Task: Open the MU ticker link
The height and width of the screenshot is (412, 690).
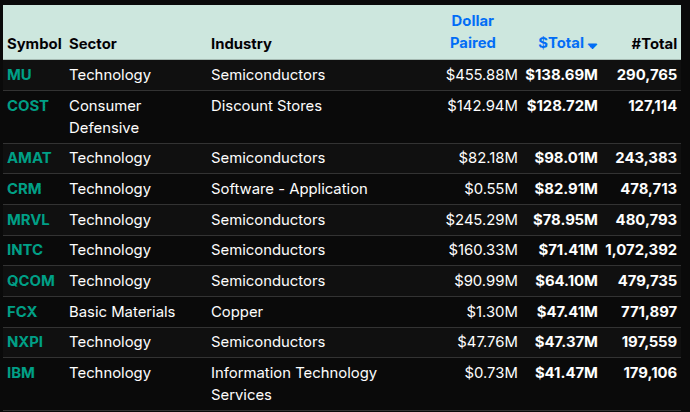Action: [x=19, y=75]
